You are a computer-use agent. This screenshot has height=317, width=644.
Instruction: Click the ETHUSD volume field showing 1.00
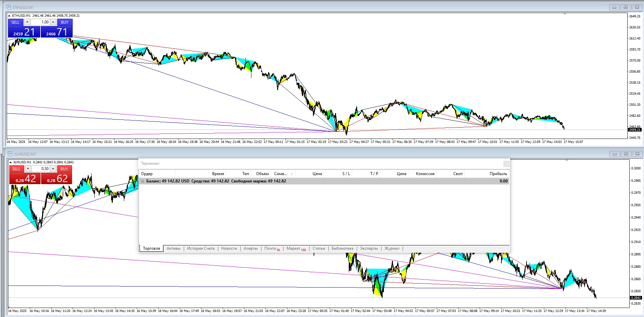pos(40,22)
